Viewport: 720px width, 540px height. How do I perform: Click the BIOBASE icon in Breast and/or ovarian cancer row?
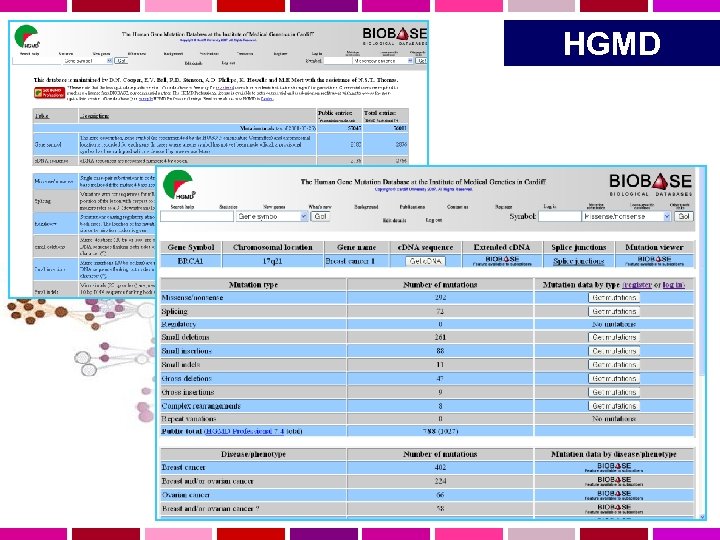(614, 481)
